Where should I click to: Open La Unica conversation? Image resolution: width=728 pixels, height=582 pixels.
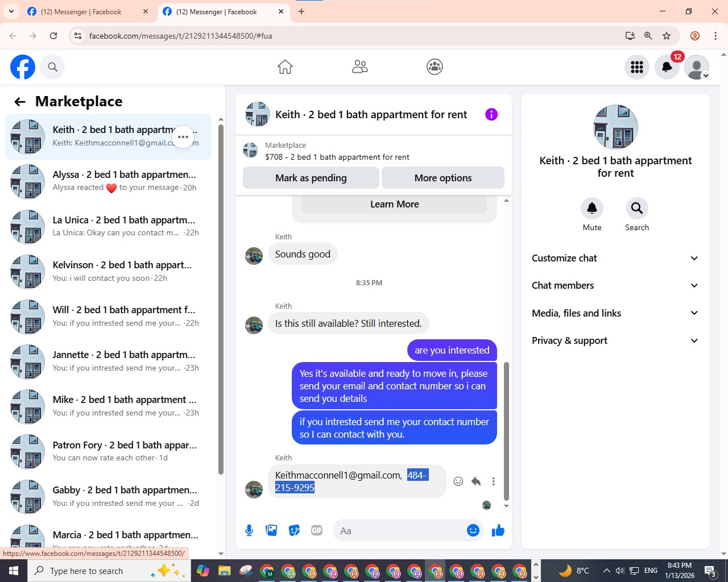pyautogui.click(x=108, y=227)
